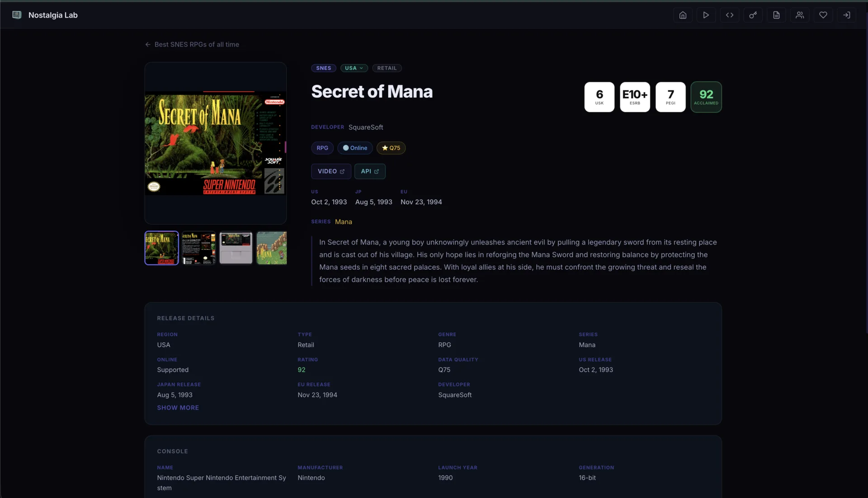Expand release details with SHOW MORE
This screenshot has width=868, height=498.
pyautogui.click(x=178, y=408)
